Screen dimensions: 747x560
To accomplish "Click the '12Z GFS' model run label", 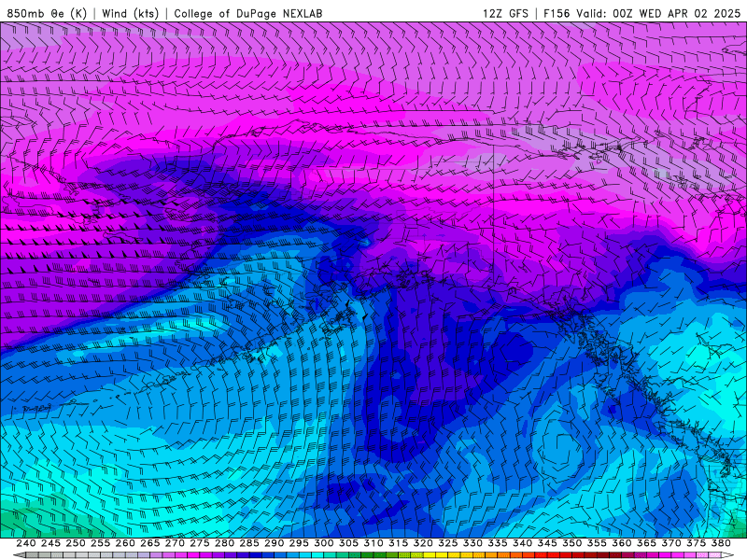I will (x=505, y=13).
